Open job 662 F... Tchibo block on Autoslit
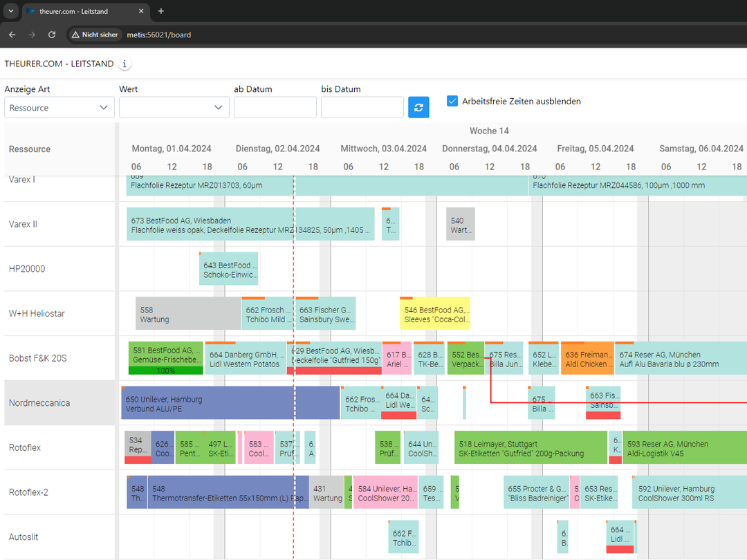 [x=403, y=537]
